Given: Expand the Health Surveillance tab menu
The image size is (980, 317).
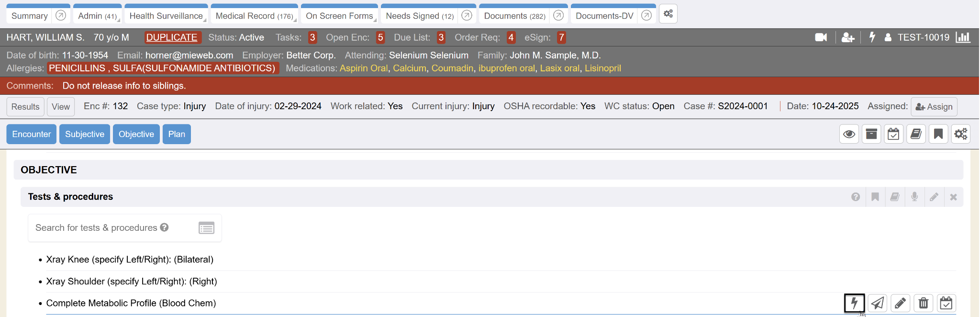Looking at the screenshot, I should [166, 16].
